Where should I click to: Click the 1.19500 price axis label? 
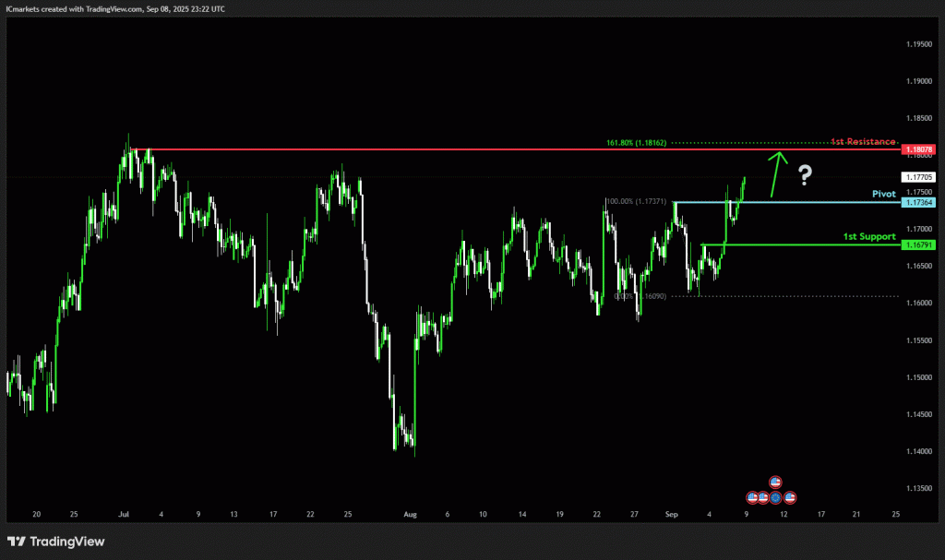point(919,44)
